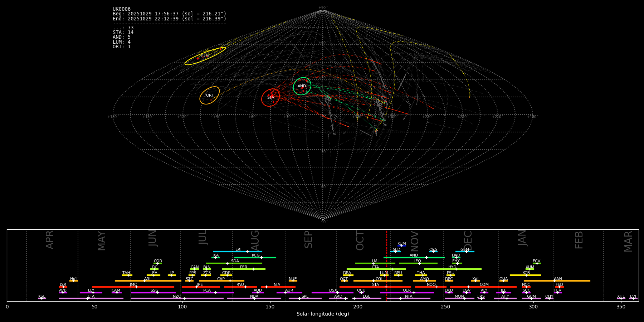Click the ORS shower label in the timeline
Image resolution: width=644 pixels, height=322 pixels.
(433, 250)
